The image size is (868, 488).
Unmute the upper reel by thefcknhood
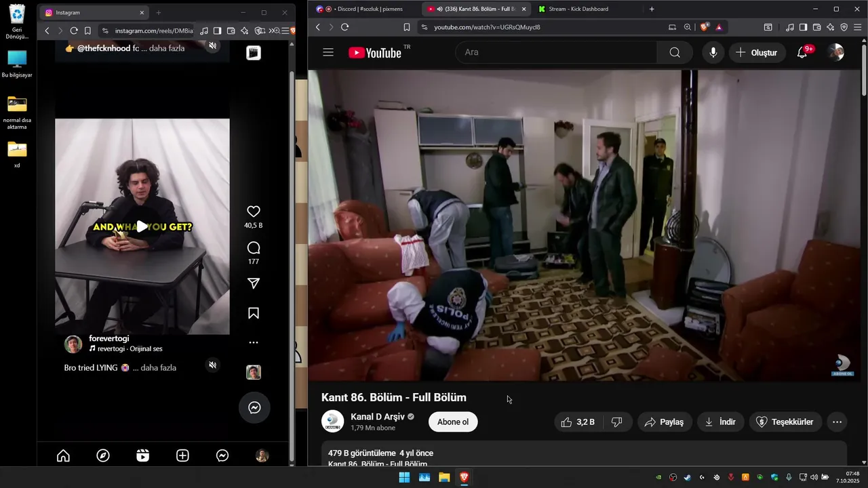213,46
